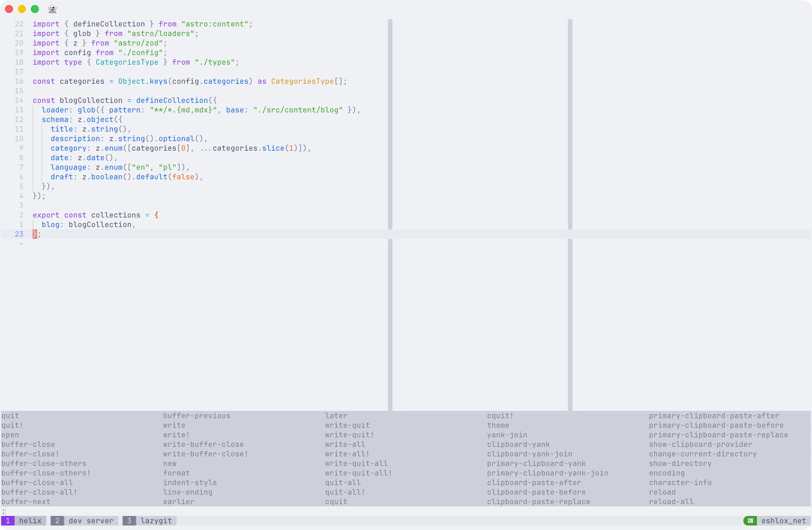812x530 pixels.
Task: Click line number 16 in the gutter
Action: (x=19, y=81)
